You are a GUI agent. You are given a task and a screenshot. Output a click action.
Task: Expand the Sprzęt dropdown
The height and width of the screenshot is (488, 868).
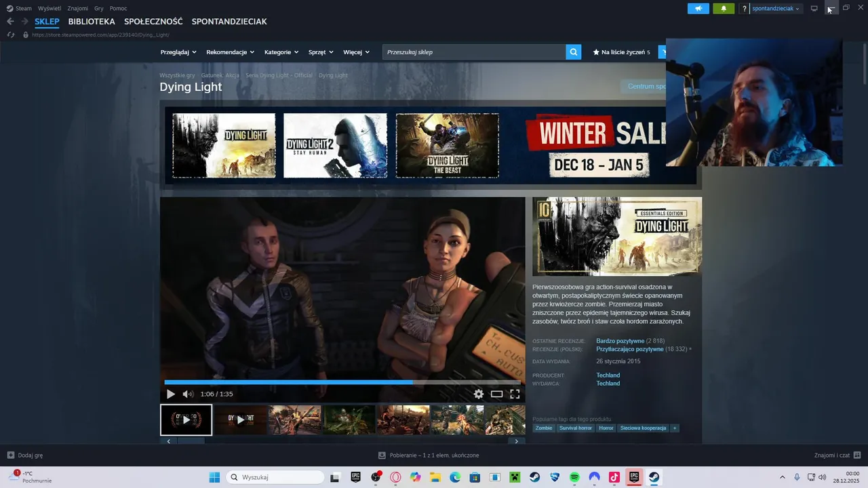[321, 52]
